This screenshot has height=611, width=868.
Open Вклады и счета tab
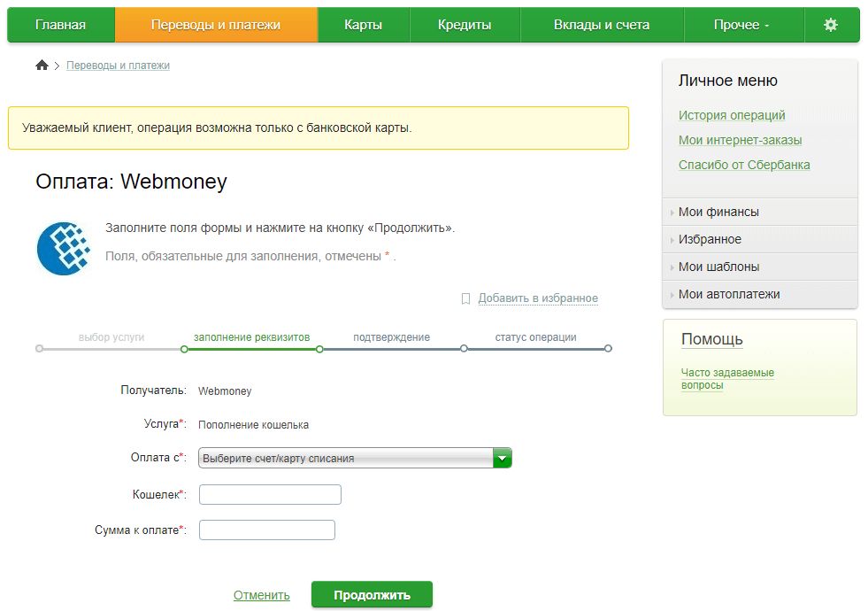pyautogui.click(x=602, y=25)
